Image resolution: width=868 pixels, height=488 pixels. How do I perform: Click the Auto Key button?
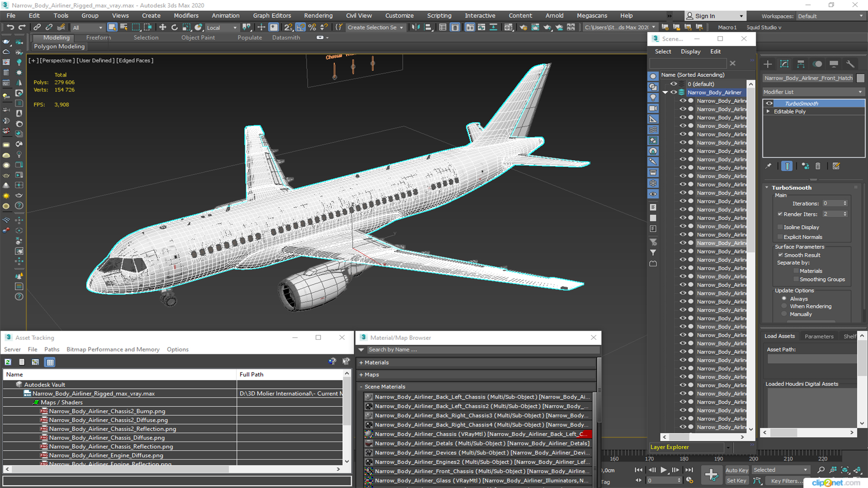(736, 470)
